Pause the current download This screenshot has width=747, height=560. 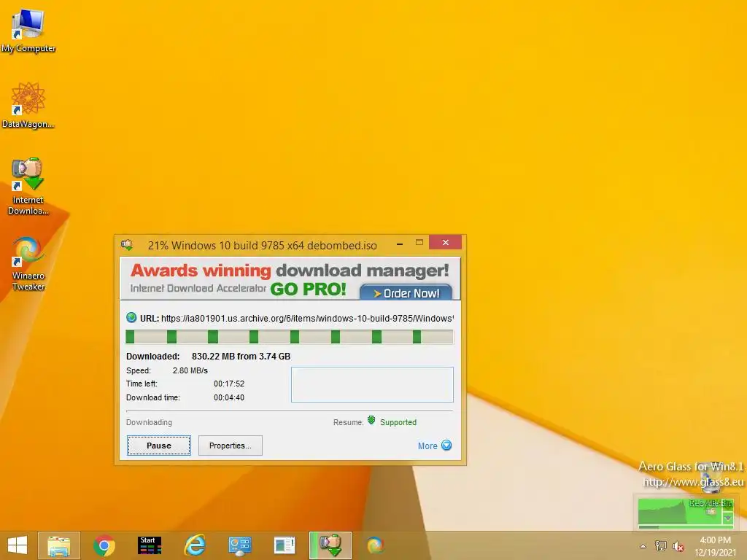coord(158,446)
